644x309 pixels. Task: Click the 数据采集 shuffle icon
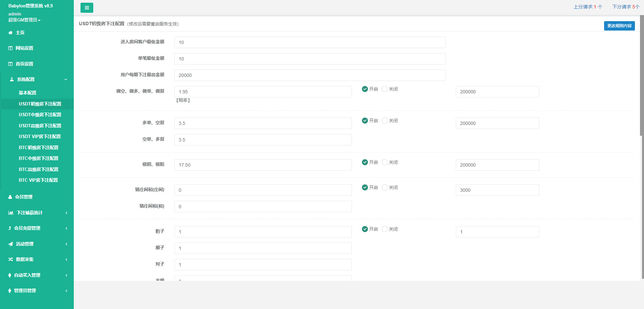pos(11,260)
